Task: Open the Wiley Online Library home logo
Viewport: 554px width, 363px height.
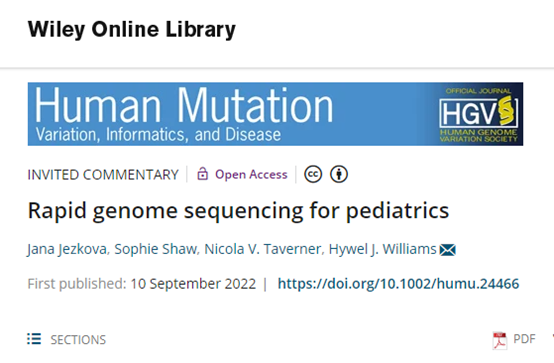Action: 132,29
